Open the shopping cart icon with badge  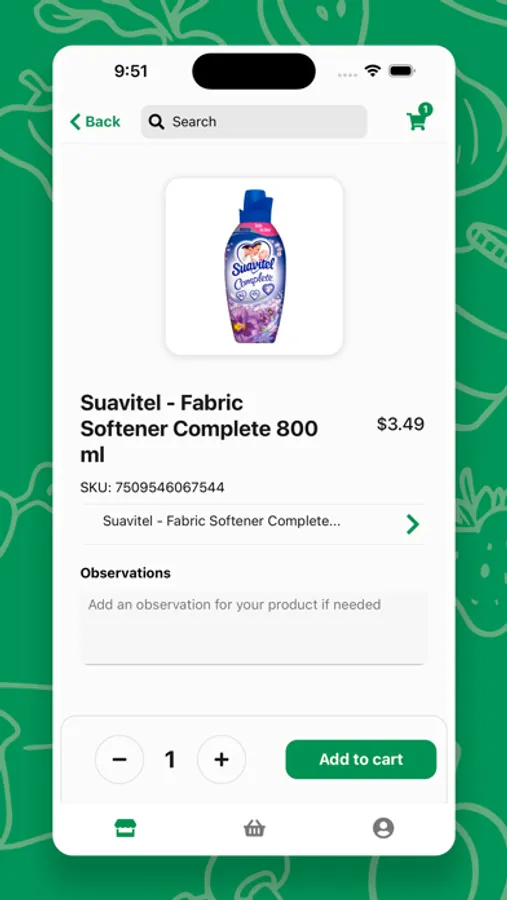[419, 118]
